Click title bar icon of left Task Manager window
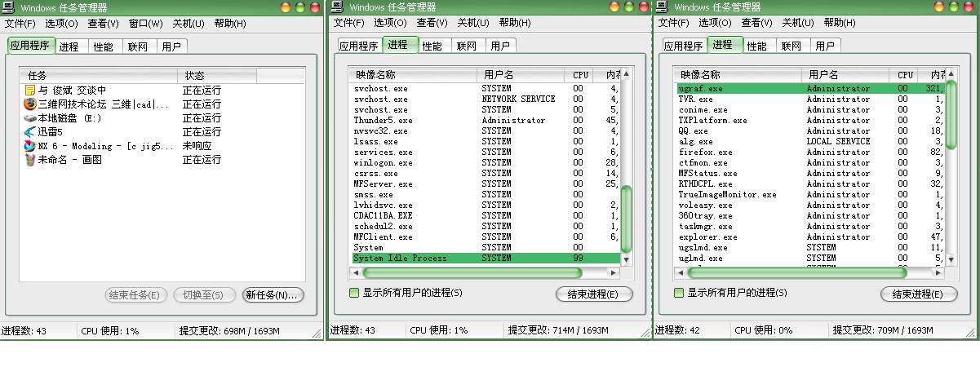The image size is (980, 367). pos(9,7)
